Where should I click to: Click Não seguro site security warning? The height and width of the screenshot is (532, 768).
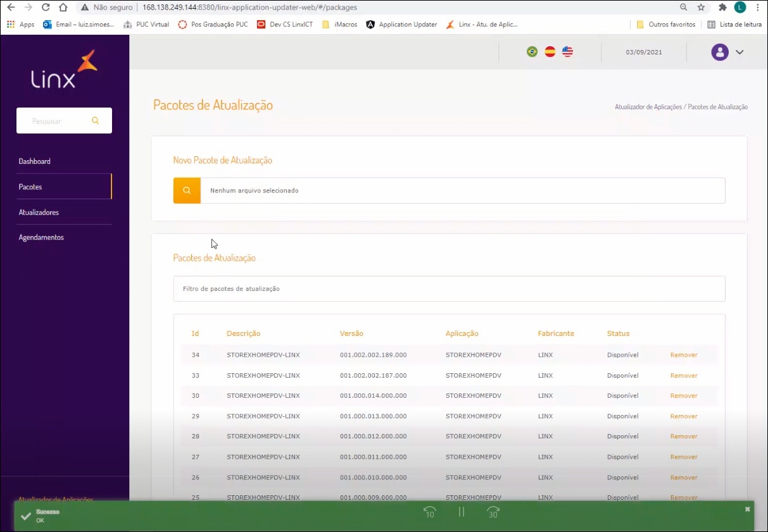click(107, 8)
